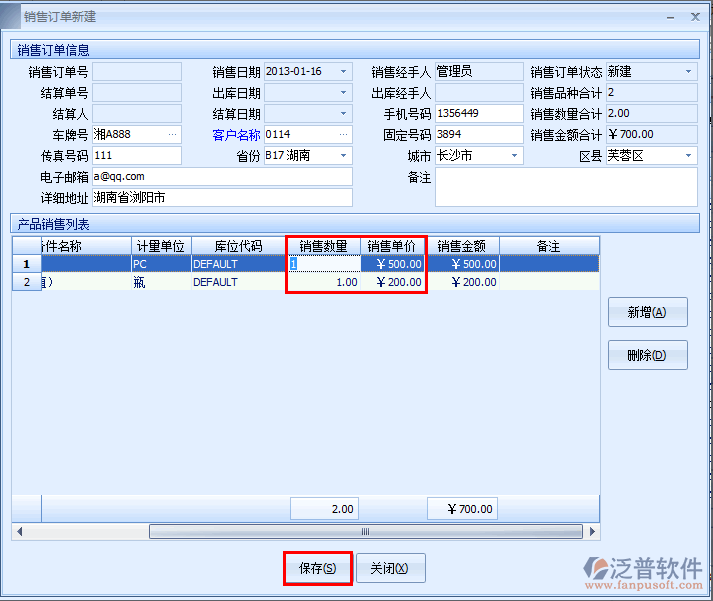Click the 1.00 quantity cell in row 2
The height and width of the screenshot is (601, 713).
coord(324,282)
